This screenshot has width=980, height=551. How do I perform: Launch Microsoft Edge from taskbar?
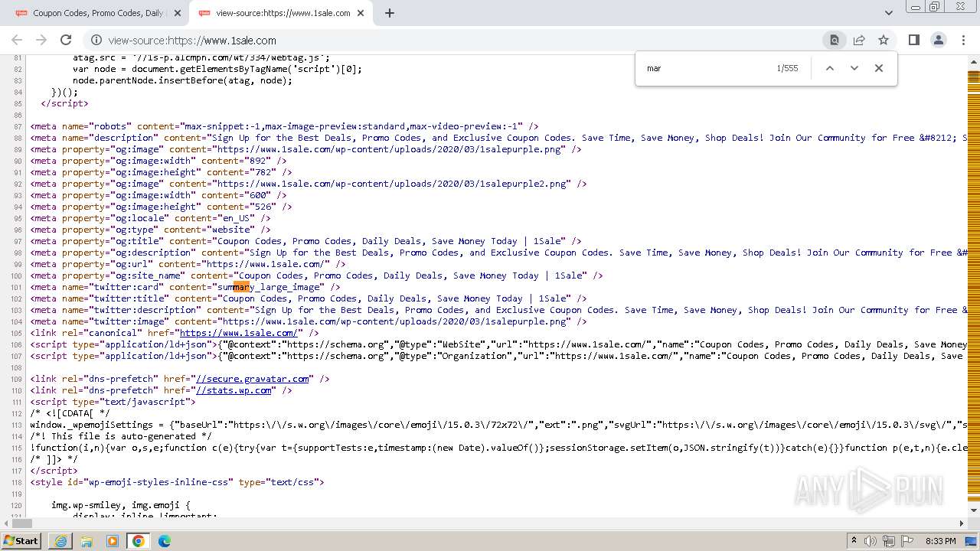[x=165, y=541]
